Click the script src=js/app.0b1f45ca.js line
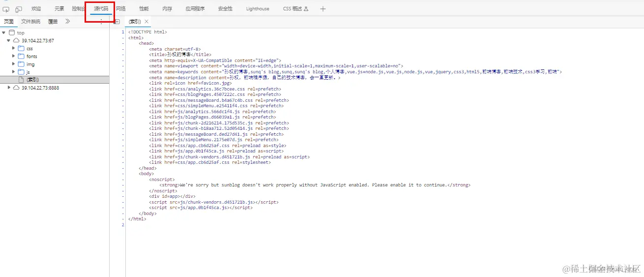 (201, 208)
